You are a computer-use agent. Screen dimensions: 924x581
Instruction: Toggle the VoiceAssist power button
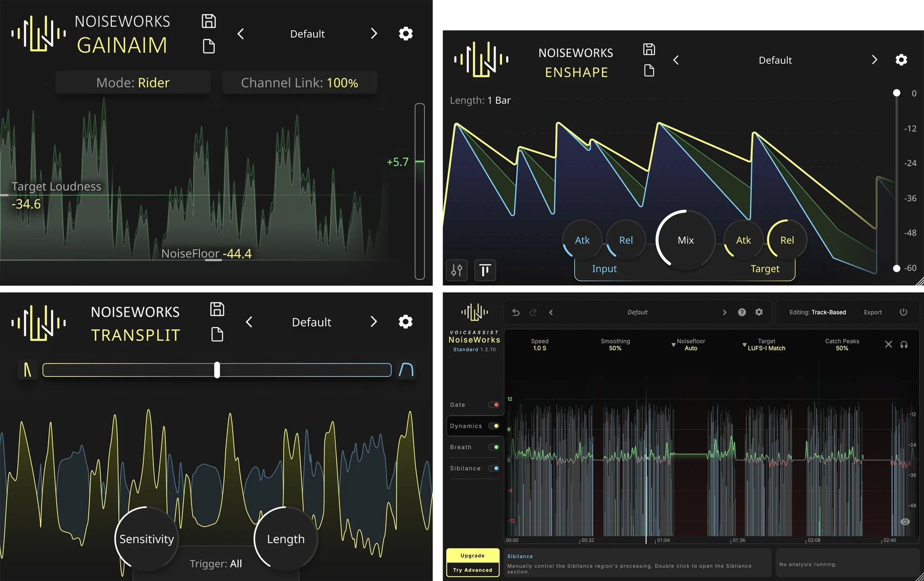click(903, 312)
